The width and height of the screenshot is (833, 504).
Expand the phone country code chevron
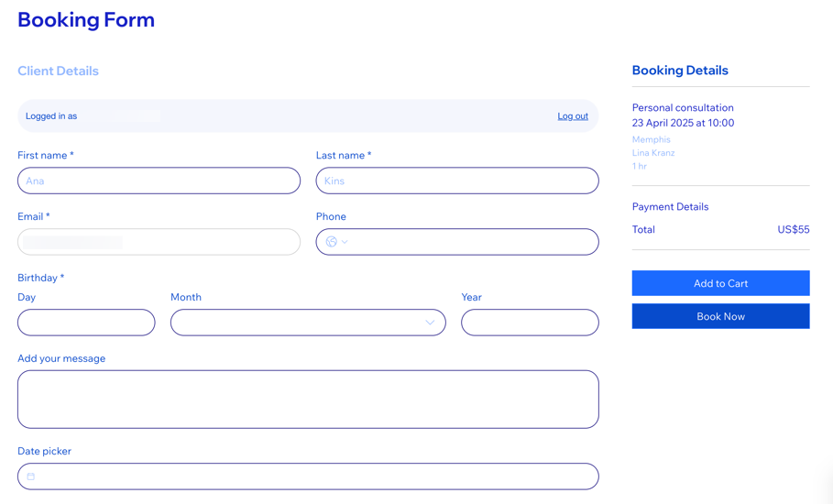pyautogui.click(x=345, y=242)
